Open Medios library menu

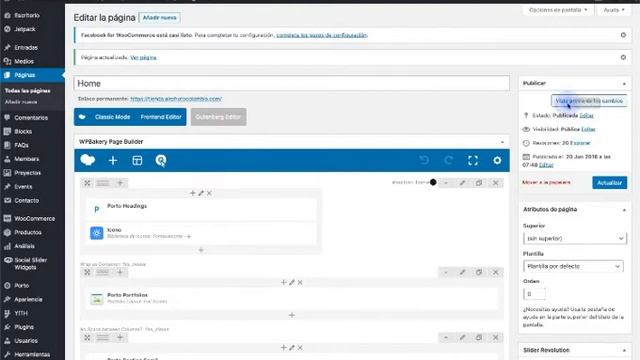pyautogui.click(x=24, y=62)
